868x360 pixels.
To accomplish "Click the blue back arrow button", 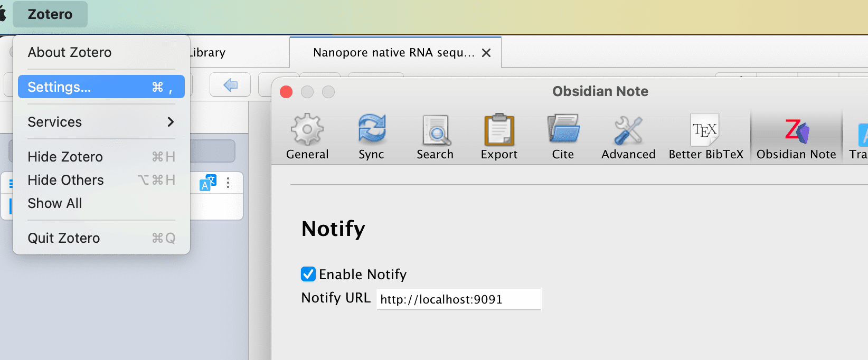I will click(x=230, y=85).
